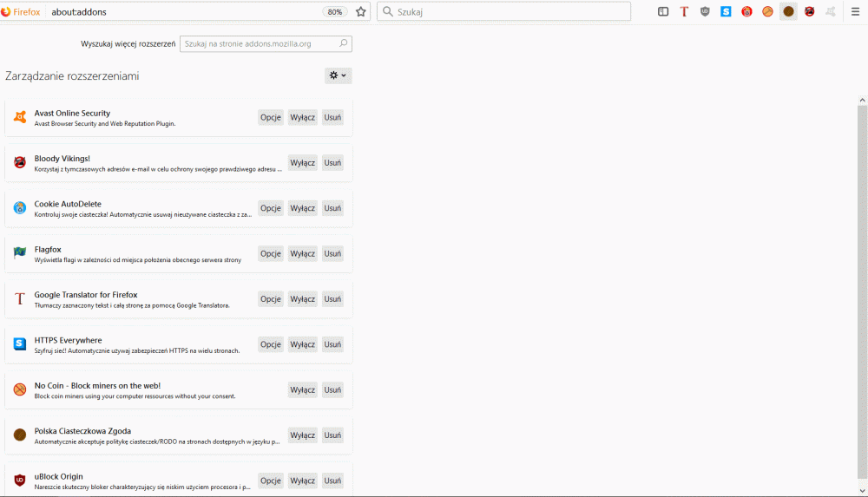Focus the Szukaj browser search box
Screen dimensions: 868x497
point(503,11)
